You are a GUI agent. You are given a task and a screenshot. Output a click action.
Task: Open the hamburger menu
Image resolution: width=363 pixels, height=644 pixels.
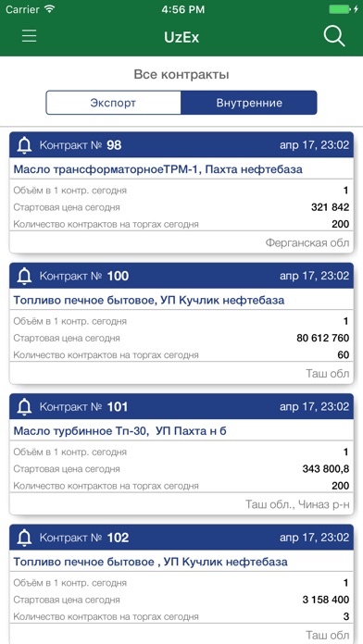[x=30, y=36]
